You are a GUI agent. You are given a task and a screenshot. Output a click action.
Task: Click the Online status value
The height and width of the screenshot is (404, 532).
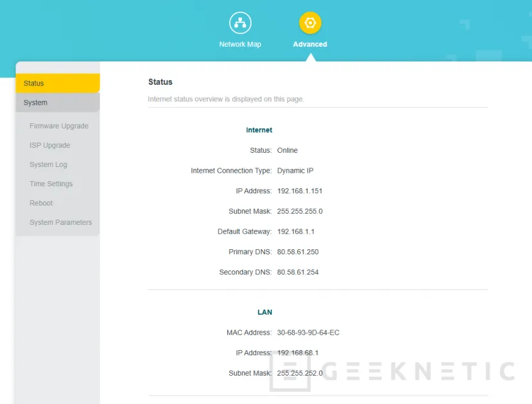pyautogui.click(x=287, y=150)
